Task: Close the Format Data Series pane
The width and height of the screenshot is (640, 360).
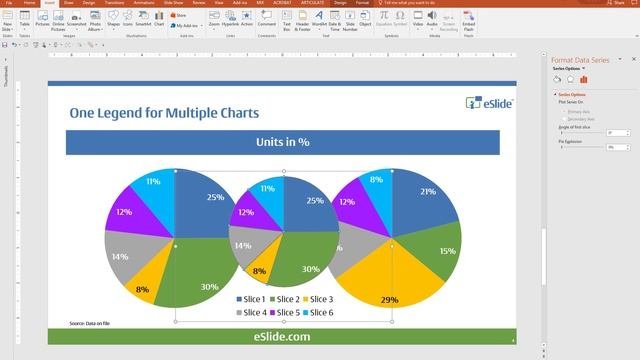Action: [x=634, y=59]
